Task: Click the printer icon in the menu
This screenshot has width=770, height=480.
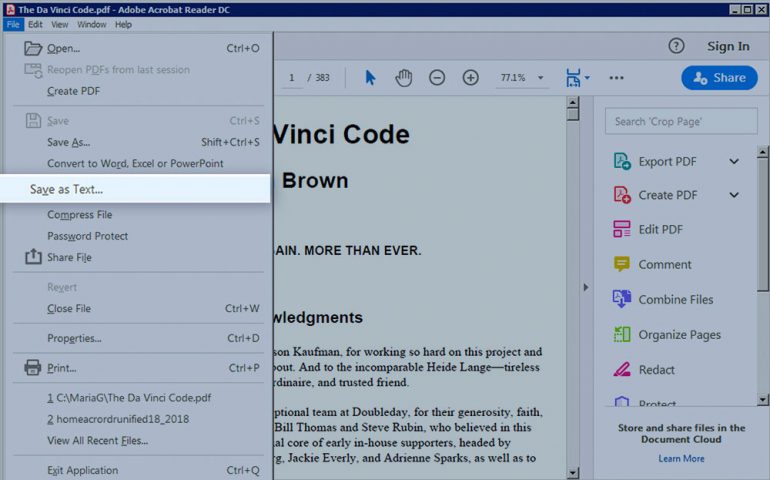Action: [33, 367]
